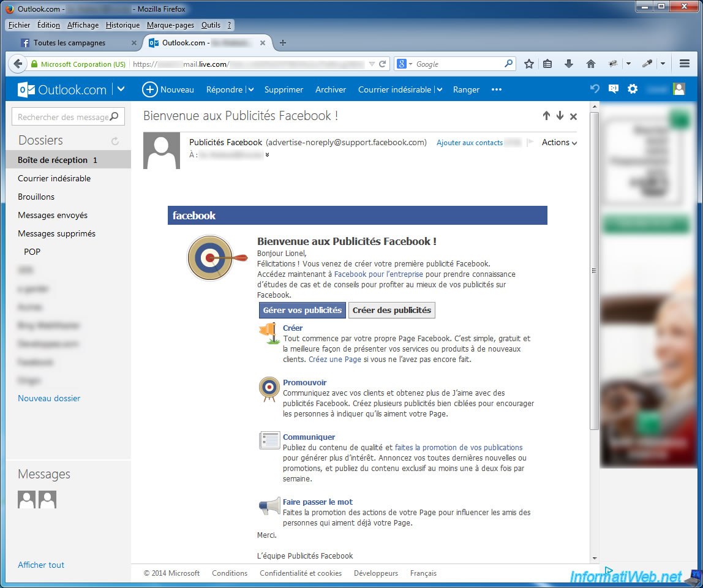Open the messaging chat bubble icon
703x588 pixels.
614,89
